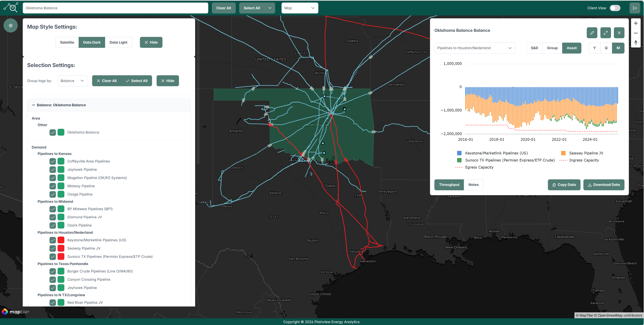Zoom out on the map

[636, 33]
